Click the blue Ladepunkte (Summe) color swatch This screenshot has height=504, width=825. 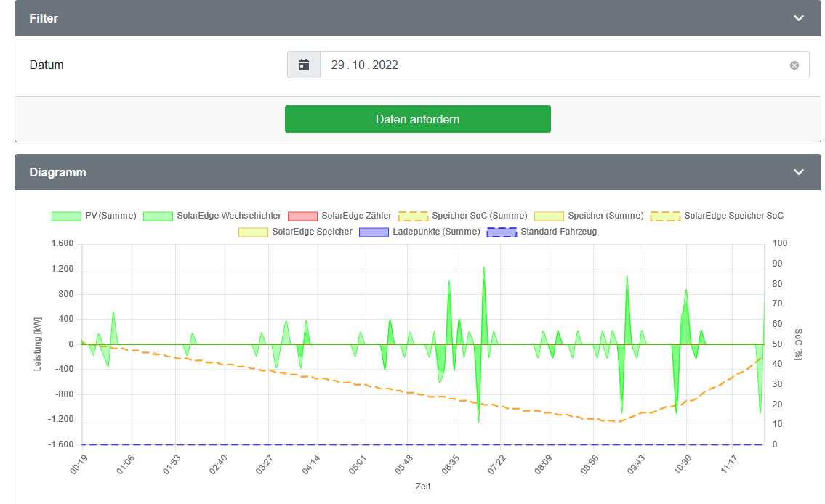click(x=374, y=232)
